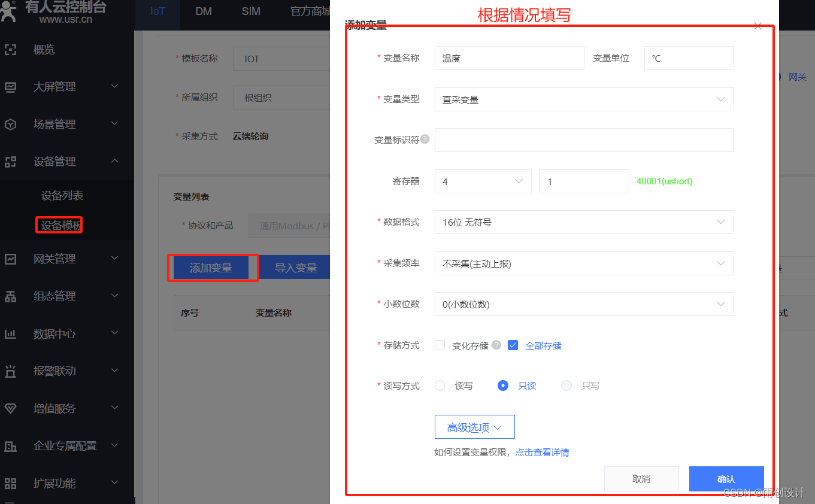Screen dimensions: 815x504
Task: Open 设备列表 in the sidebar
Action: click(x=62, y=196)
